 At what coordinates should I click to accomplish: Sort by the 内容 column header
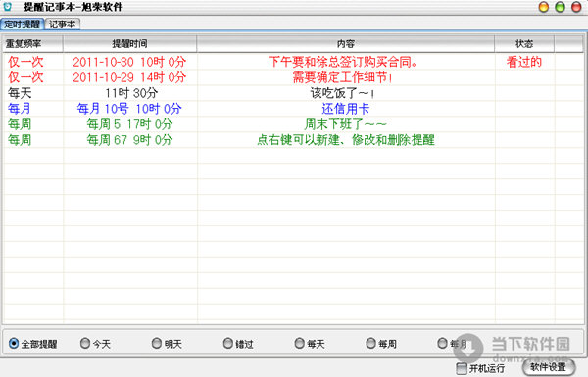[x=345, y=44]
